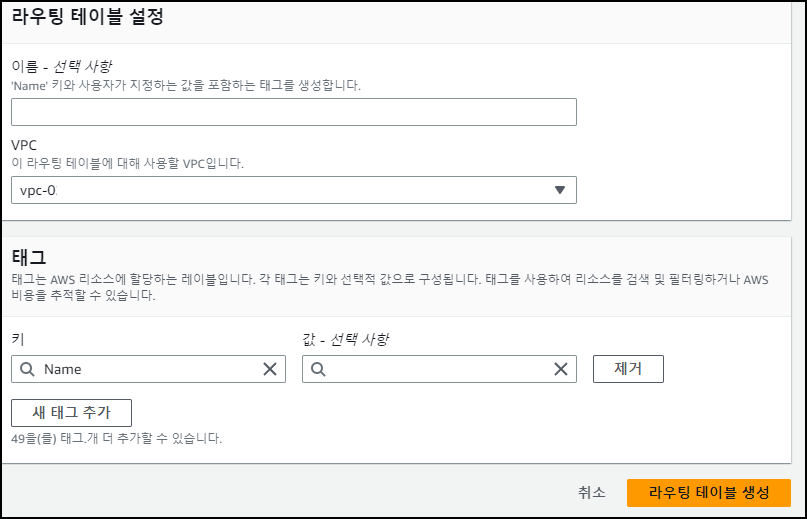Click the search icon in key field
This screenshot has width=807, height=519.
tap(27, 369)
